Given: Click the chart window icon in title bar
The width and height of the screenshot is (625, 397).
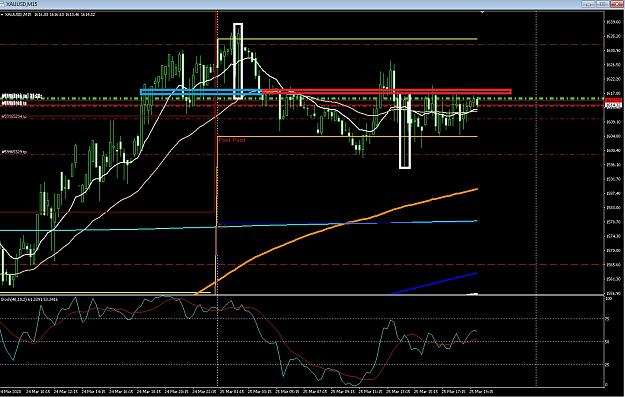Looking at the screenshot, I should 3,4.
